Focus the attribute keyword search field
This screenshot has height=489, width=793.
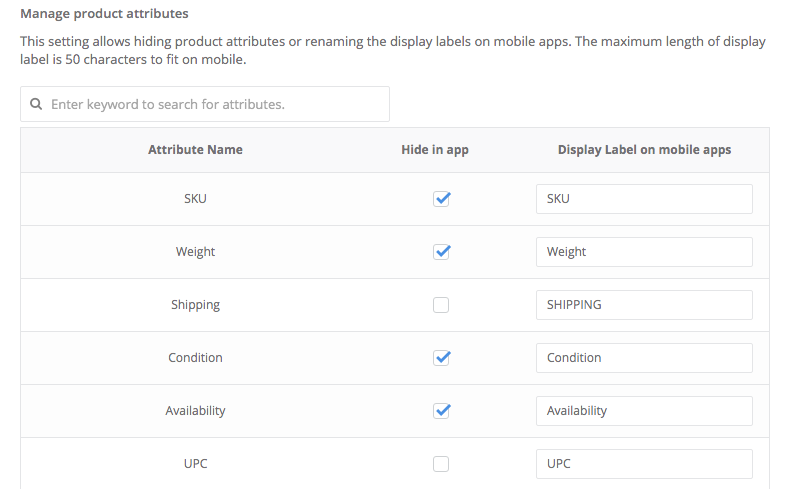pos(215,104)
